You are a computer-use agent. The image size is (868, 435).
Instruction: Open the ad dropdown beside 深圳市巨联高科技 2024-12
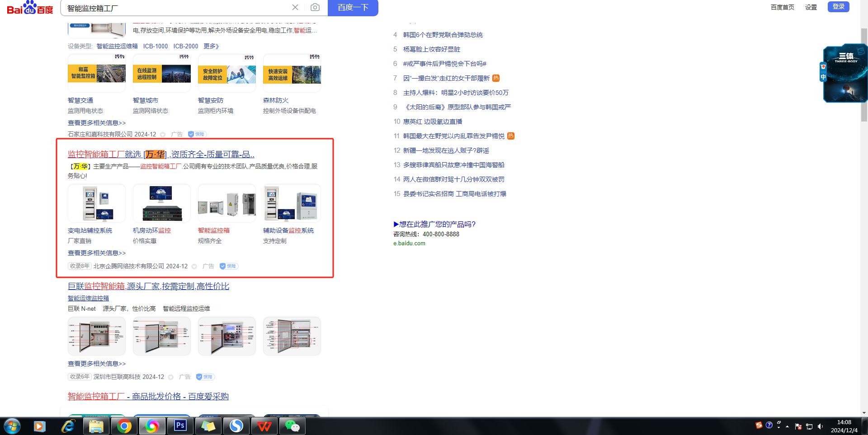(x=171, y=377)
